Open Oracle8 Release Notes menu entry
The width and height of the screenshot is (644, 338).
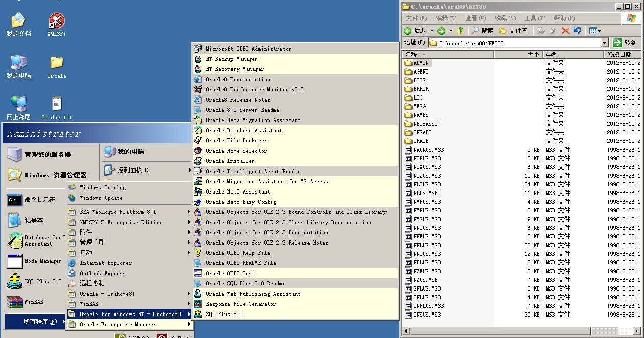(x=295, y=100)
